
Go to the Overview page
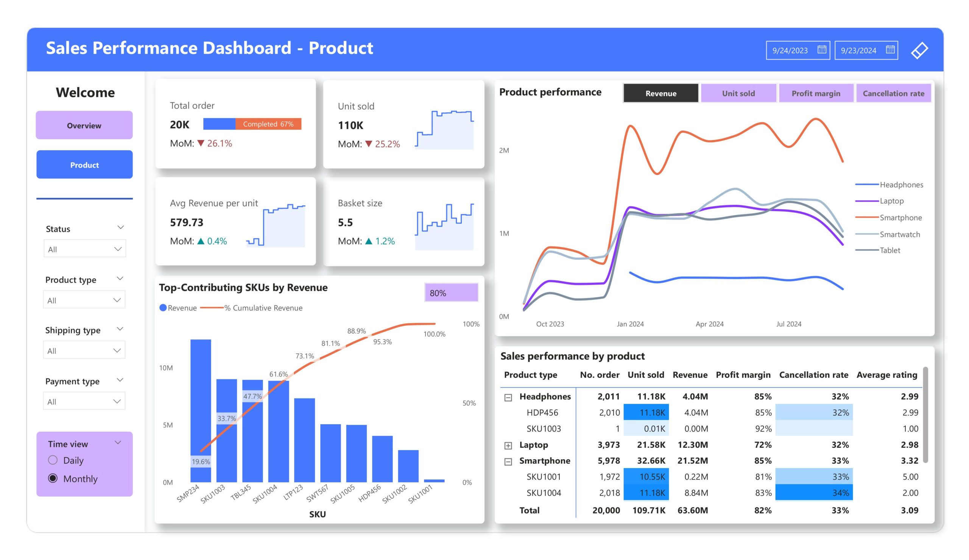pos(84,125)
